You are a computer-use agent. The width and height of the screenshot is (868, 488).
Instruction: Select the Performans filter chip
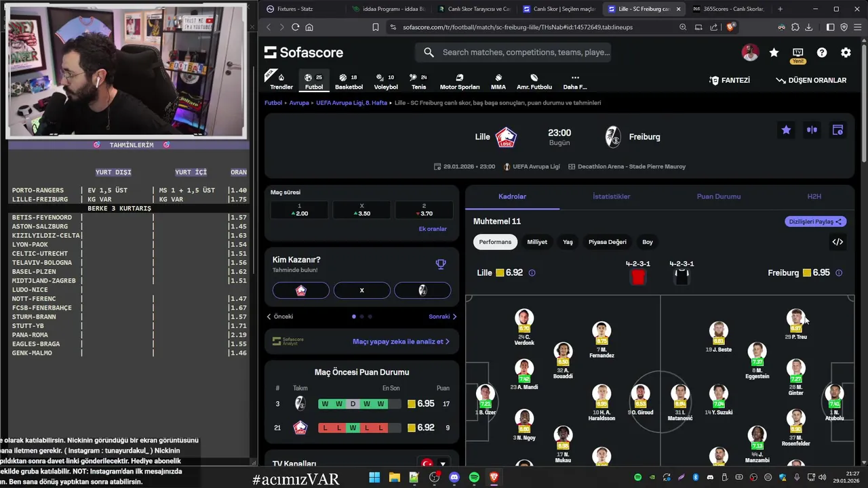pos(495,242)
